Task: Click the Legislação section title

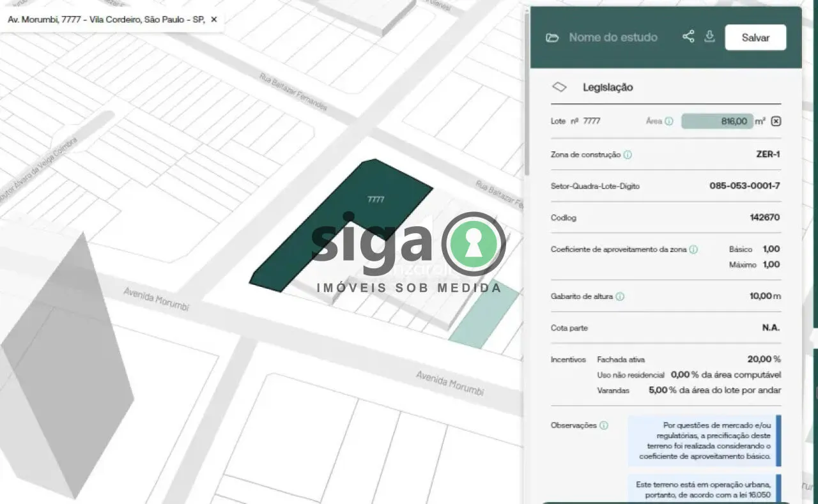Action: (x=608, y=88)
